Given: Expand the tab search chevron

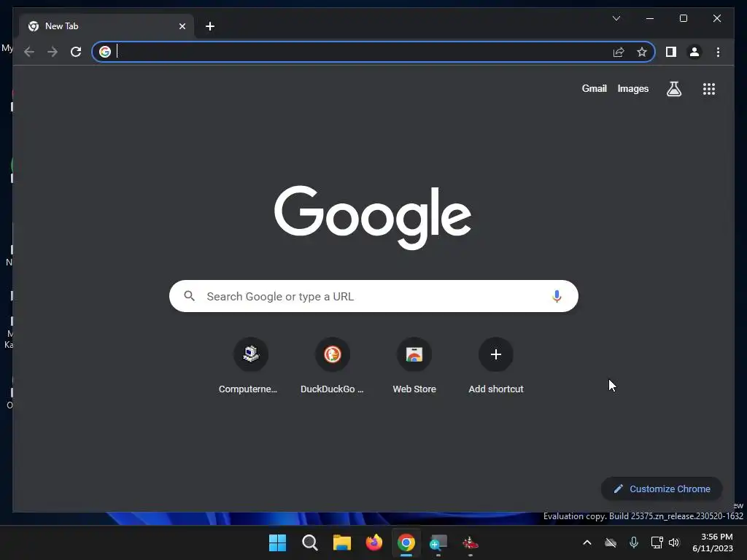Looking at the screenshot, I should click(616, 18).
